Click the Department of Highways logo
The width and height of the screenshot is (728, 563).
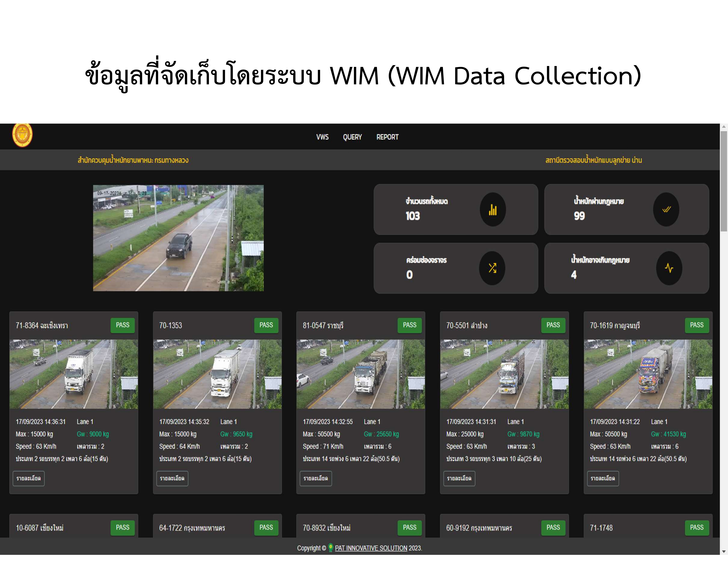click(x=22, y=135)
